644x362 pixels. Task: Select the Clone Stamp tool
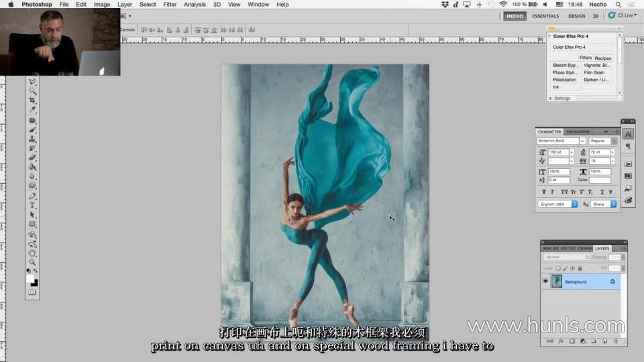(32, 139)
